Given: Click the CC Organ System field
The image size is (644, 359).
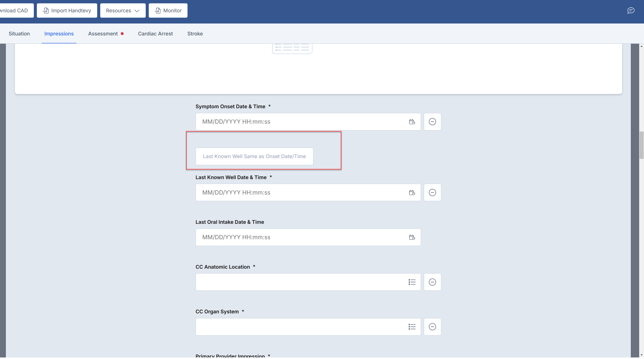Looking at the screenshot, I should [308, 327].
